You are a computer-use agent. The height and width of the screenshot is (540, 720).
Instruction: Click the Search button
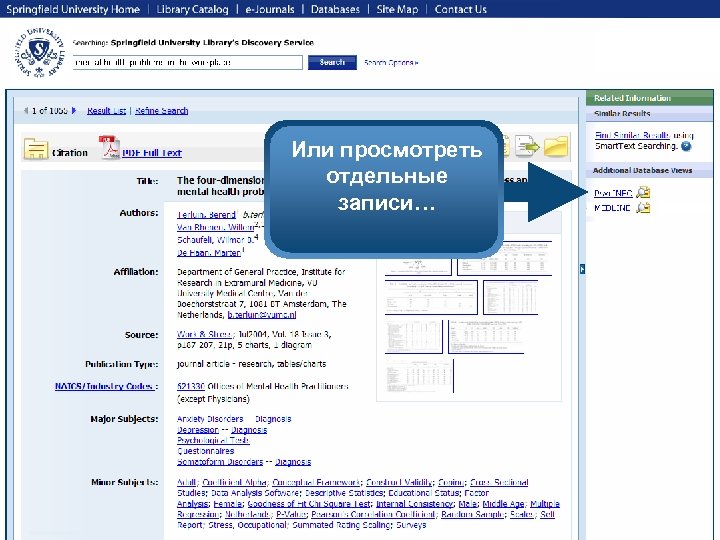point(332,62)
